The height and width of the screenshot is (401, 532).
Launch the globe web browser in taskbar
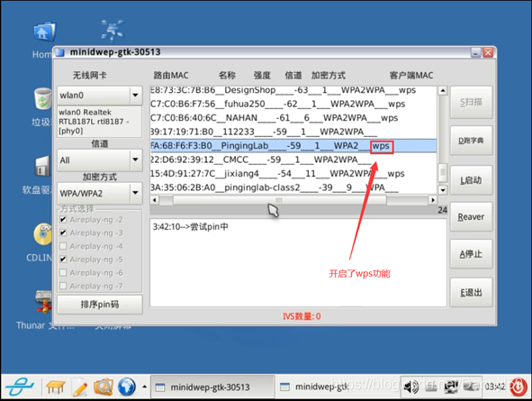127,387
